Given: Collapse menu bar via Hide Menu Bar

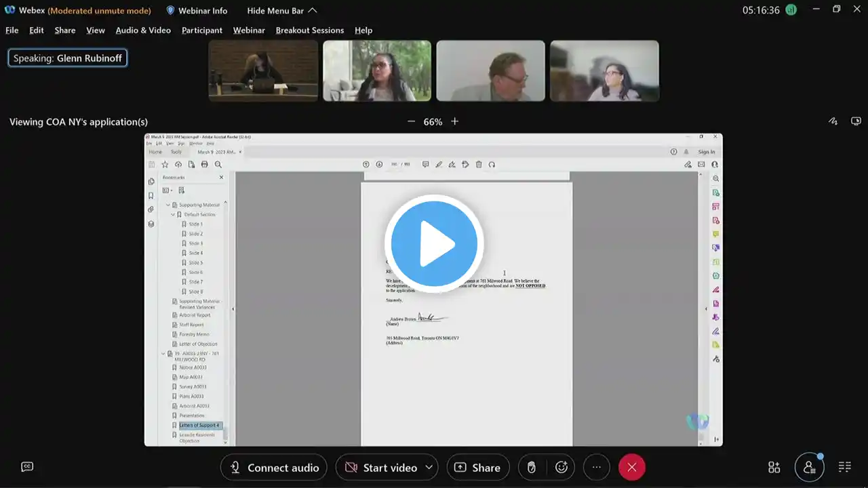Looking at the screenshot, I should [281, 11].
